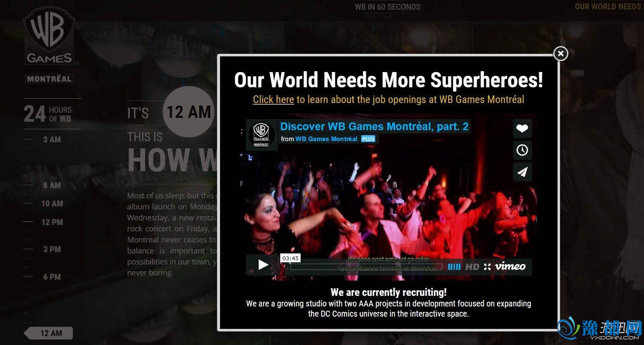
Task: Expand the 'WB in 60 Seconds' menu
Action: [x=388, y=7]
